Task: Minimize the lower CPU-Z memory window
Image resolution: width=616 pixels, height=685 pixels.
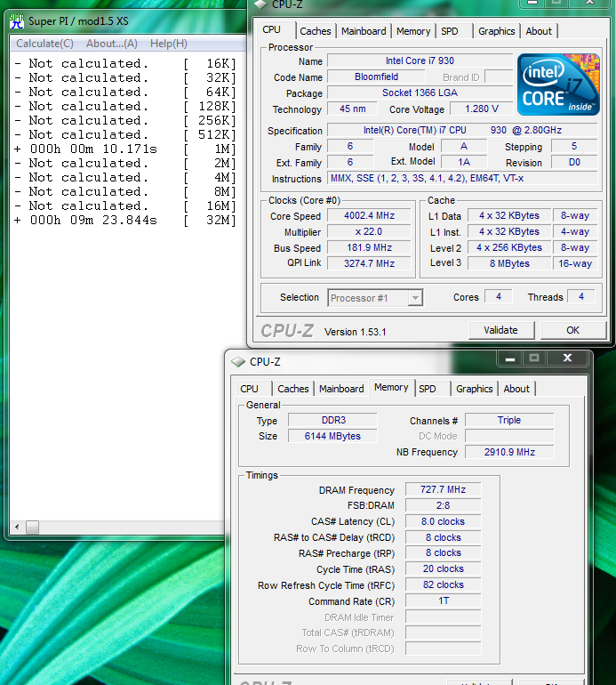Action: [x=510, y=359]
